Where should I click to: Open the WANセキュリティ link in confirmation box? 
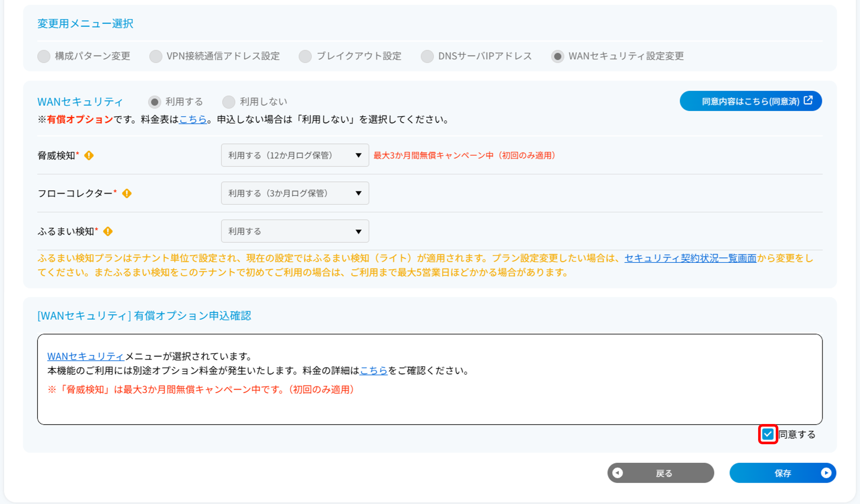click(86, 356)
